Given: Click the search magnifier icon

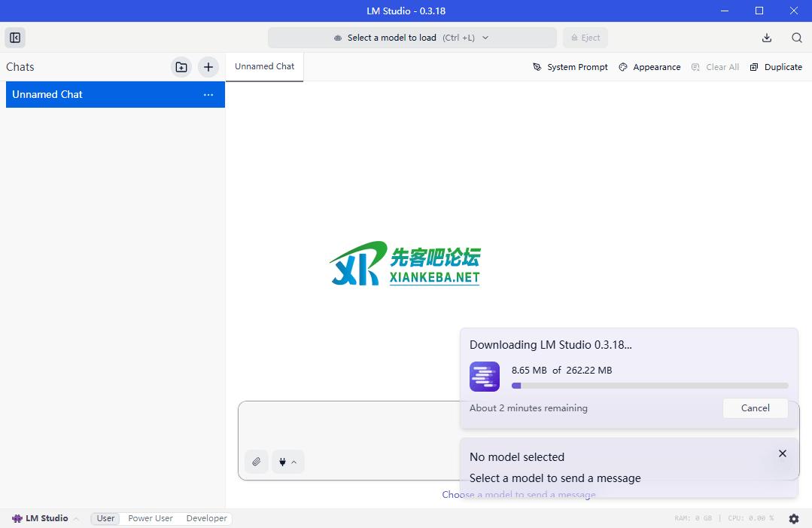Looking at the screenshot, I should pyautogui.click(x=796, y=38).
